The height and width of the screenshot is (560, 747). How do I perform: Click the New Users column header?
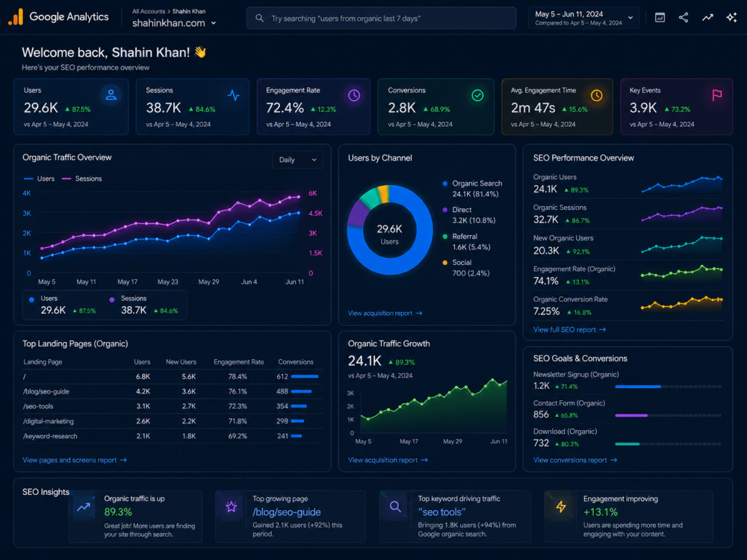coord(181,362)
